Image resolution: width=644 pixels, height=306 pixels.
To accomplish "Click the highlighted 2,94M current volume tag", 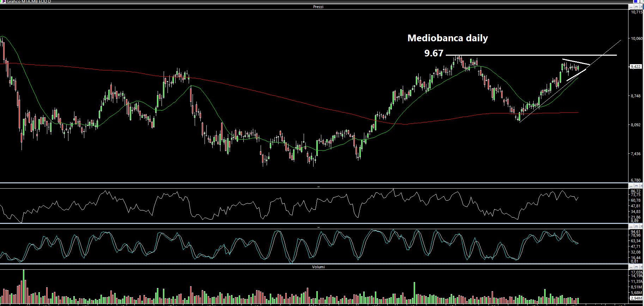I will click(x=636, y=298).
